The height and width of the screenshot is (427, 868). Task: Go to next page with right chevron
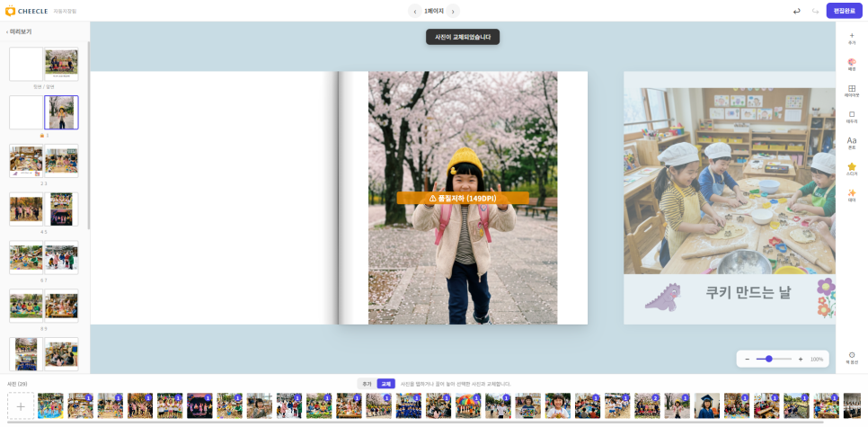453,11
